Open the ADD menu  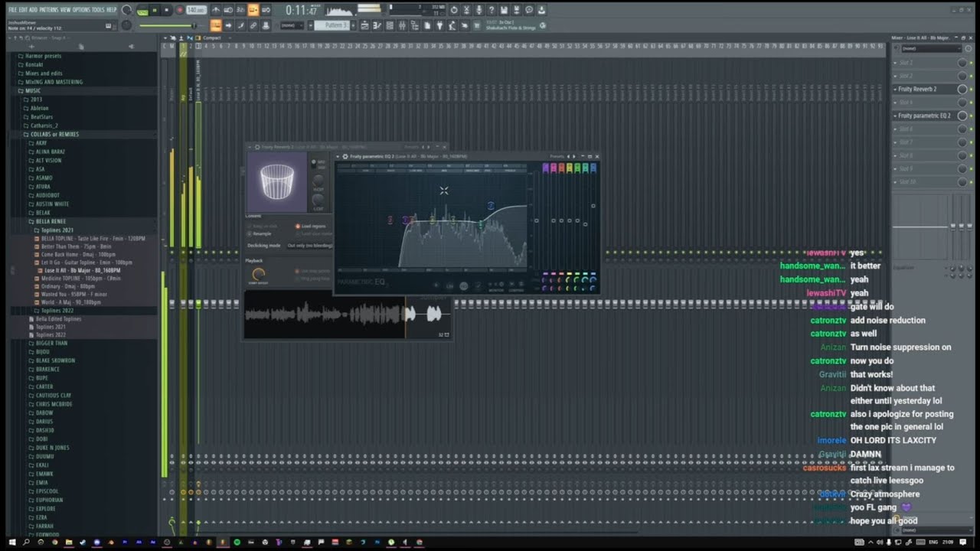click(x=33, y=9)
